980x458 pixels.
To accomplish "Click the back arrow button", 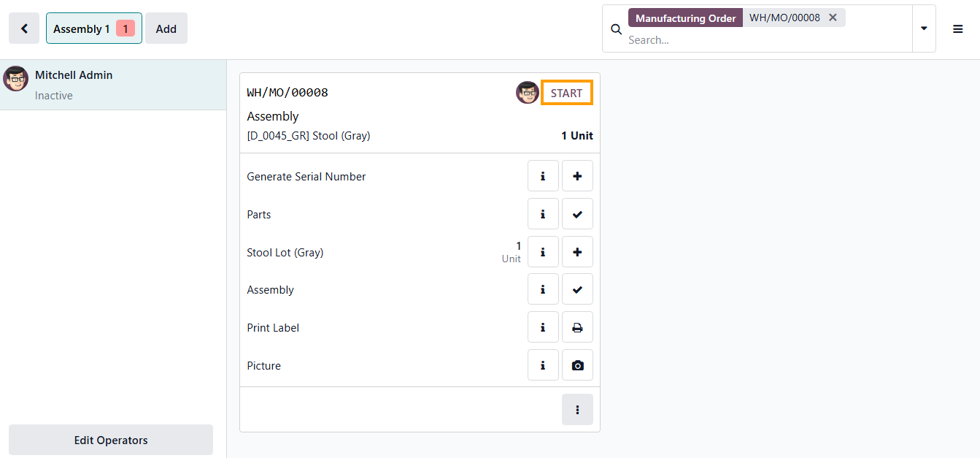I will (24, 28).
